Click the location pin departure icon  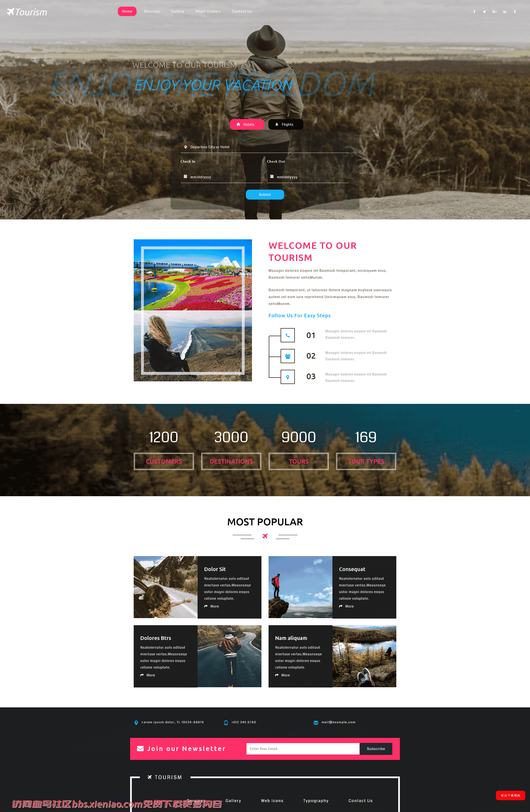[185, 146]
